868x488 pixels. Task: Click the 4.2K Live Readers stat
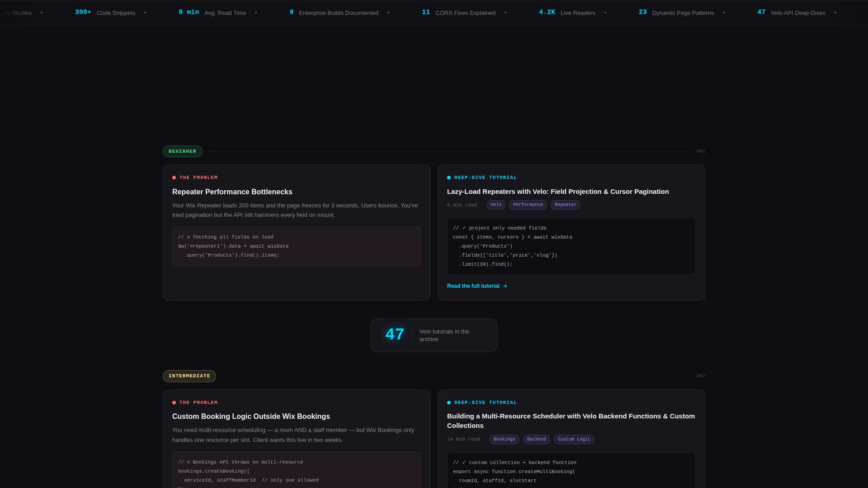click(x=567, y=13)
